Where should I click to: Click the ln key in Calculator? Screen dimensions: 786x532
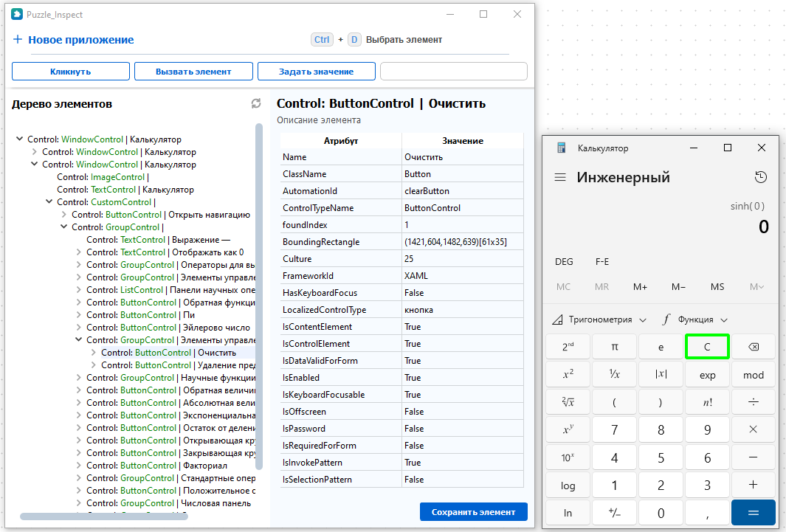(568, 513)
